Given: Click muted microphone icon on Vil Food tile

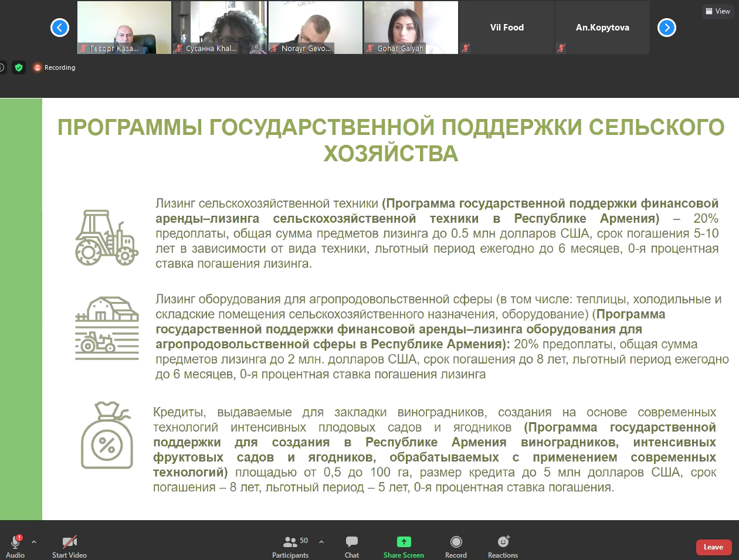Looking at the screenshot, I should pos(466,49).
